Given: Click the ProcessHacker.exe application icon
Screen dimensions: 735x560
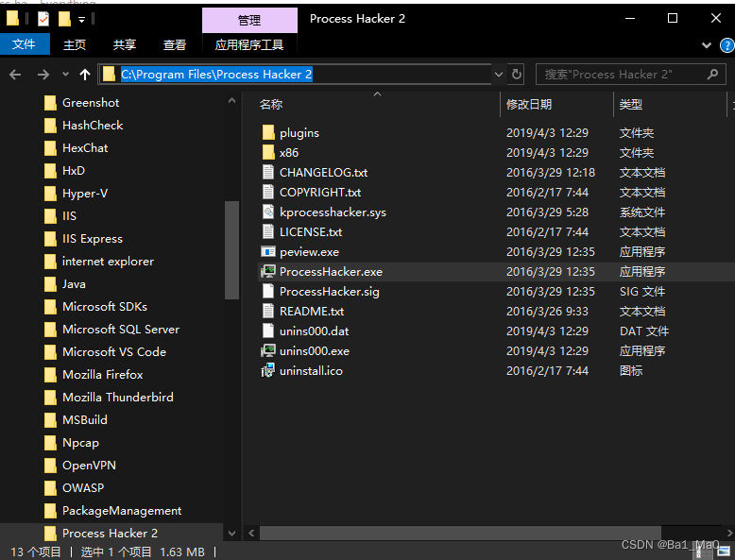Looking at the screenshot, I should point(268,272).
